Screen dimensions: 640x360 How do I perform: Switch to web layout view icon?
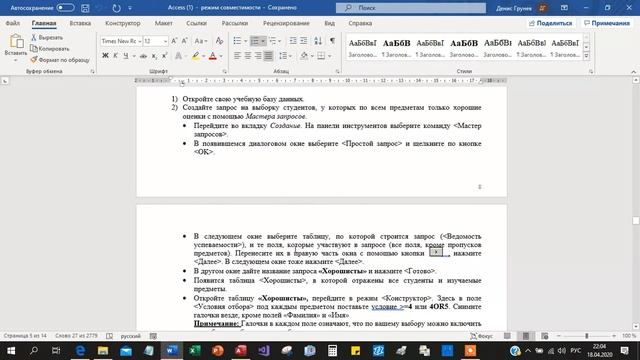coord(544,336)
